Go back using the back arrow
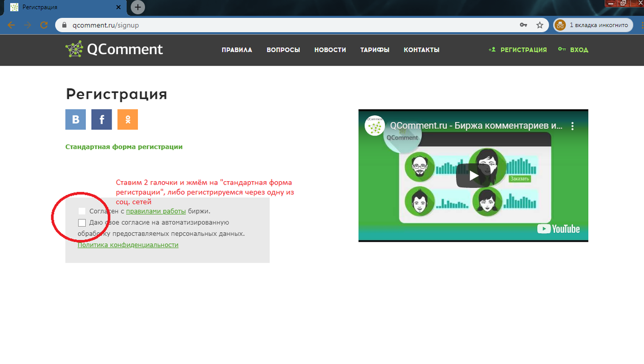This screenshot has width=644, height=364. 11,25
